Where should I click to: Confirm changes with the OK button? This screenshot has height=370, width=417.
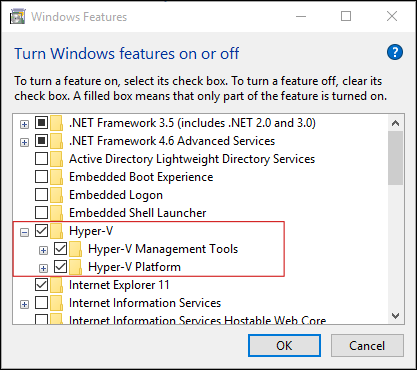click(x=284, y=346)
